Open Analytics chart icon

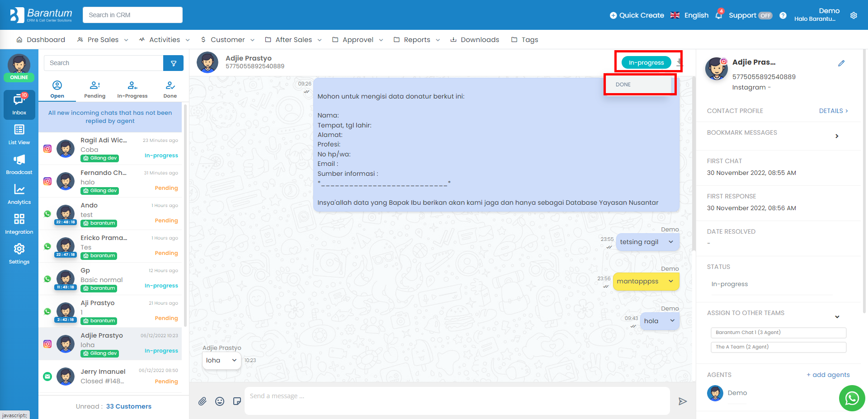click(x=19, y=194)
